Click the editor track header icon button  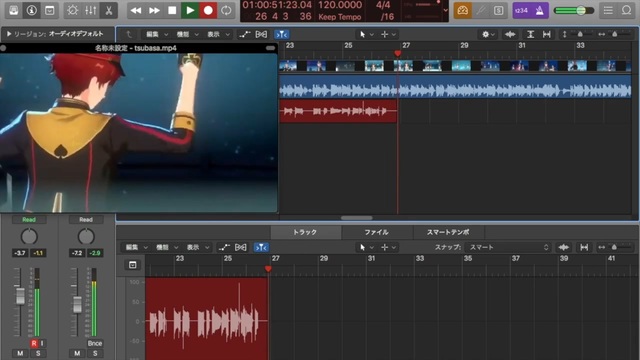tap(133, 265)
